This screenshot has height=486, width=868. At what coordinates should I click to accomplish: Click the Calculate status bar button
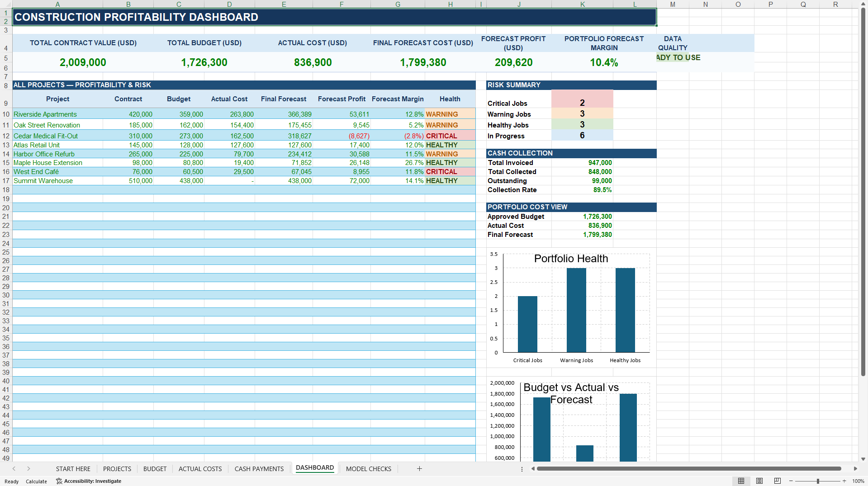[x=36, y=481]
